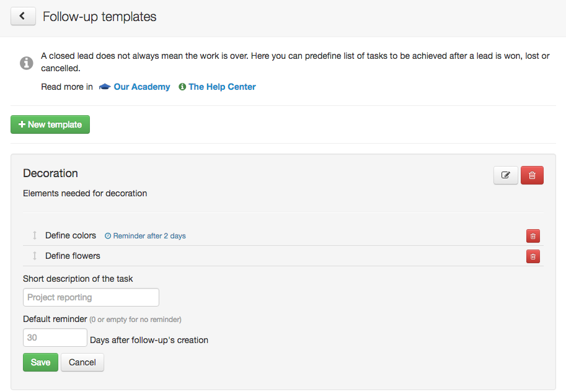Click the back arrow button
This screenshot has width=566, height=392.
pos(23,16)
